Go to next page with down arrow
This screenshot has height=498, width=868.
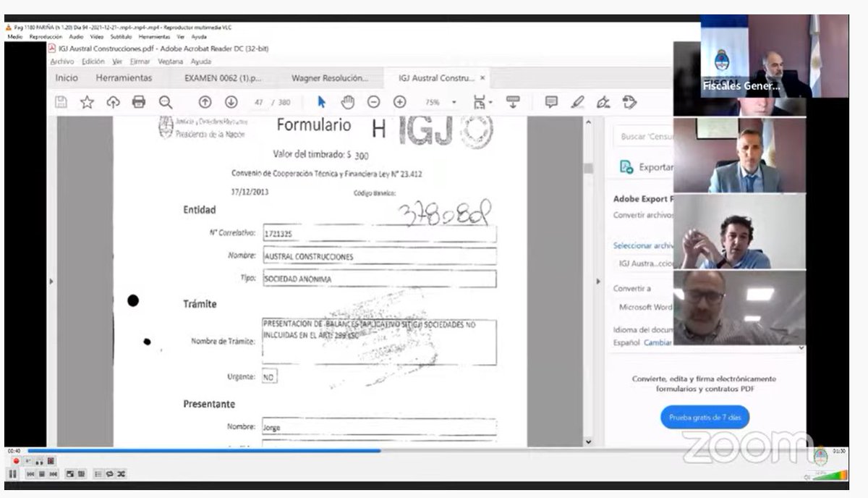click(x=231, y=102)
